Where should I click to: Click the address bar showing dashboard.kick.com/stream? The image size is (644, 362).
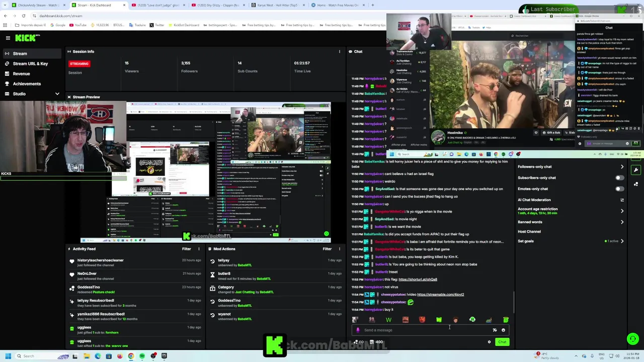[60, 16]
